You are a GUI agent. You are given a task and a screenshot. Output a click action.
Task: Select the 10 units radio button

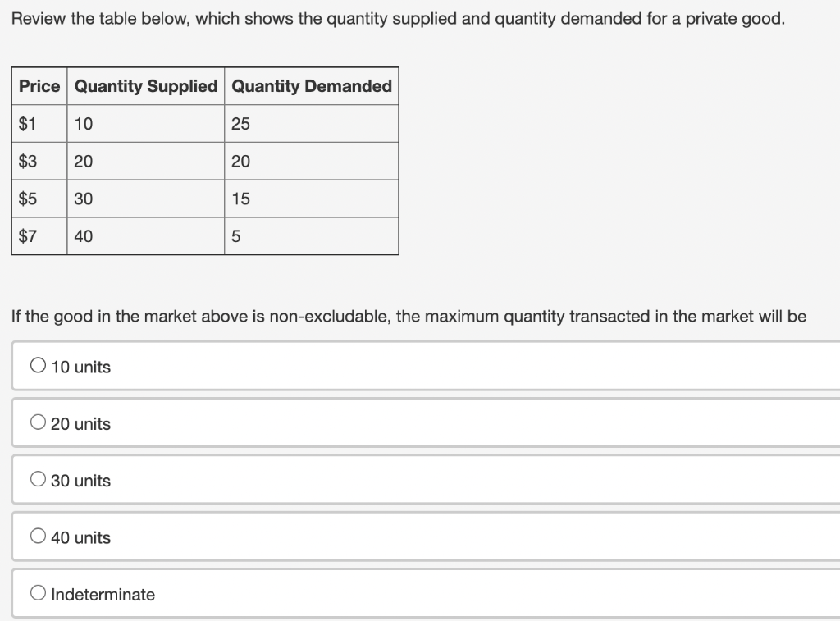click(38, 366)
